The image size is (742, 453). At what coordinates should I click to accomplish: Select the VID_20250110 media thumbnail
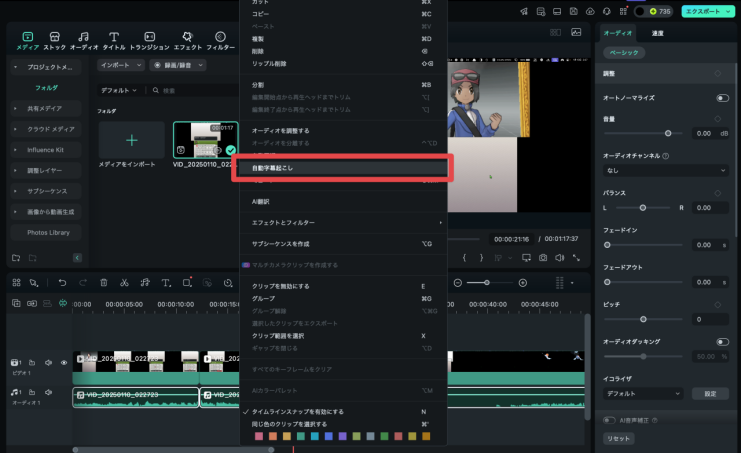coord(205,140)
